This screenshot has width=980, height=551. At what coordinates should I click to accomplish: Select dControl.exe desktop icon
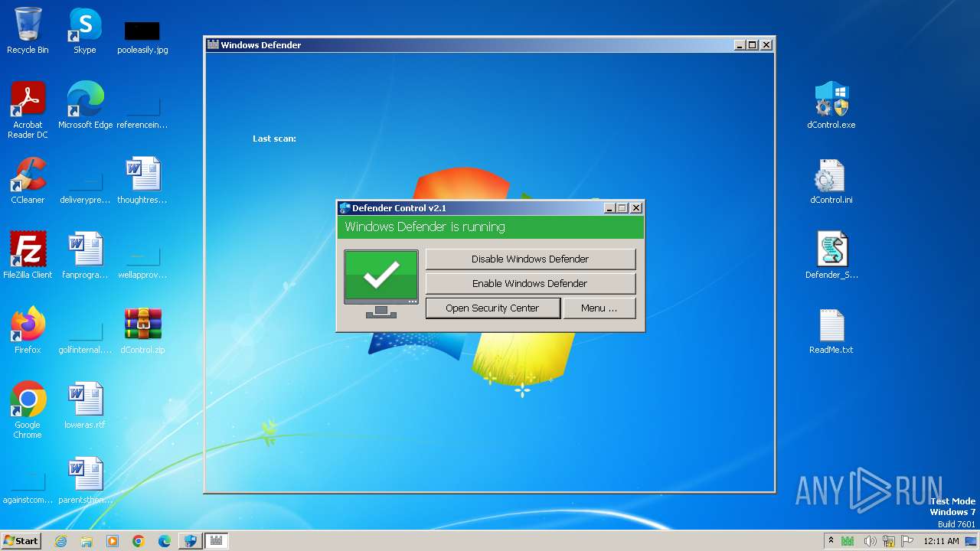coord(831,106)
